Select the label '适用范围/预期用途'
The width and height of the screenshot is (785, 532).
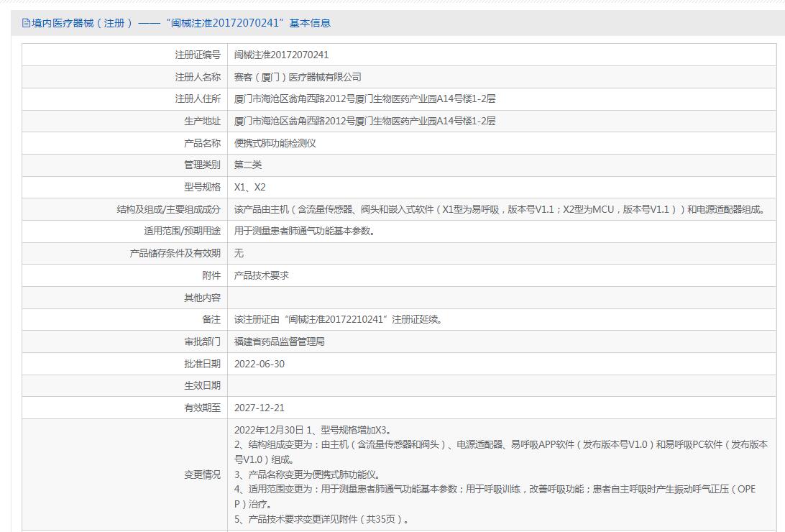tap(183, 231)
